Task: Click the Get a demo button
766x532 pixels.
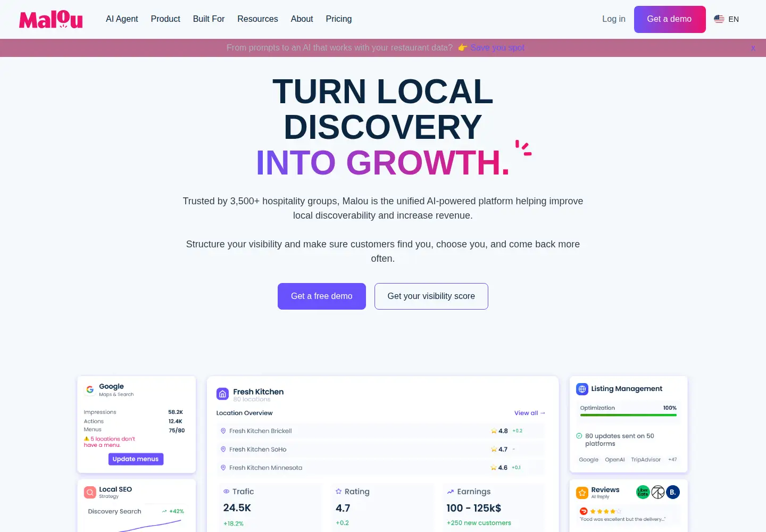Action: (x=670, y=19)
